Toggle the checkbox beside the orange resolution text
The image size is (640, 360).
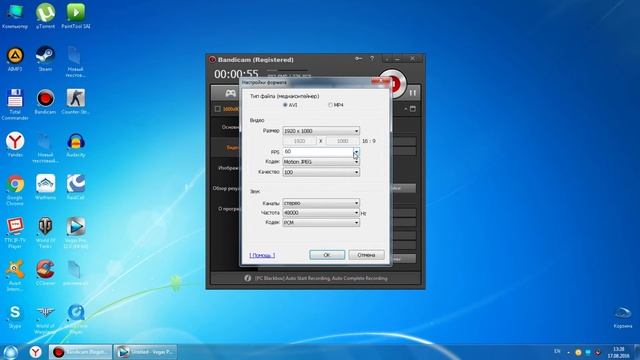click(x=218, y=109)
